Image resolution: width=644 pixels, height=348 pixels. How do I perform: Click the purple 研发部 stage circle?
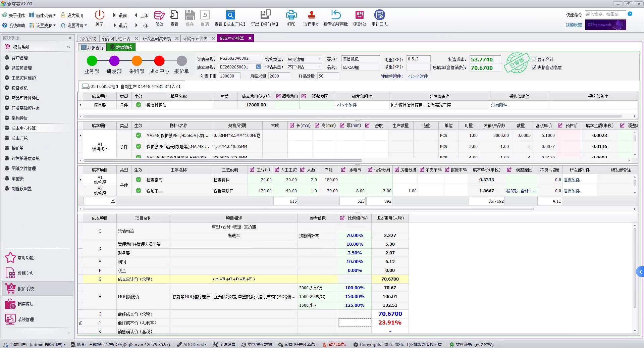114,61
